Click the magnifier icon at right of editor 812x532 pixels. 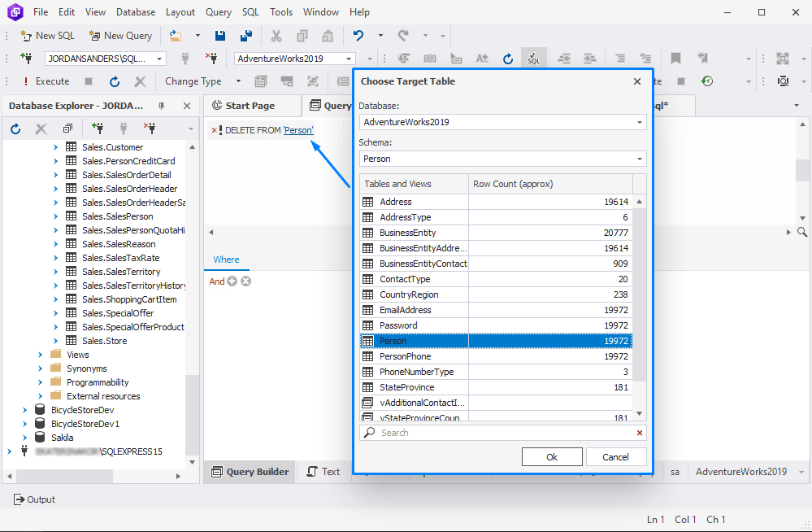coord(801,233)
